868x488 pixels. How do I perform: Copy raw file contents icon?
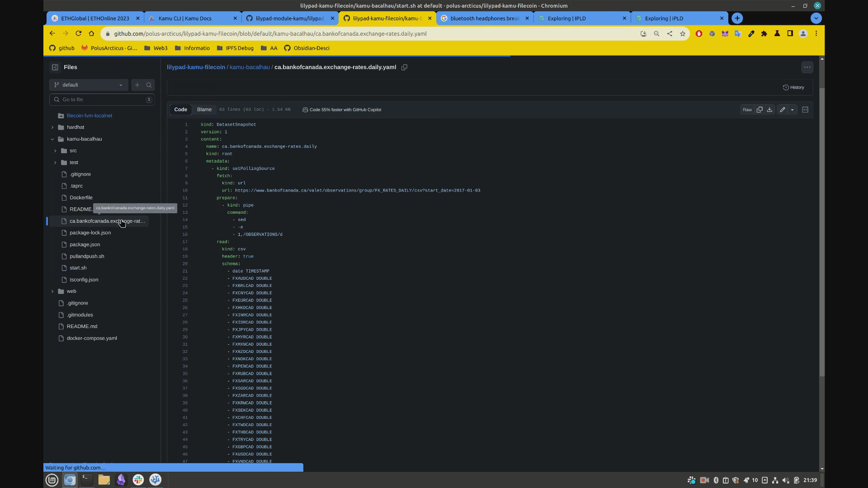[759, 110]
